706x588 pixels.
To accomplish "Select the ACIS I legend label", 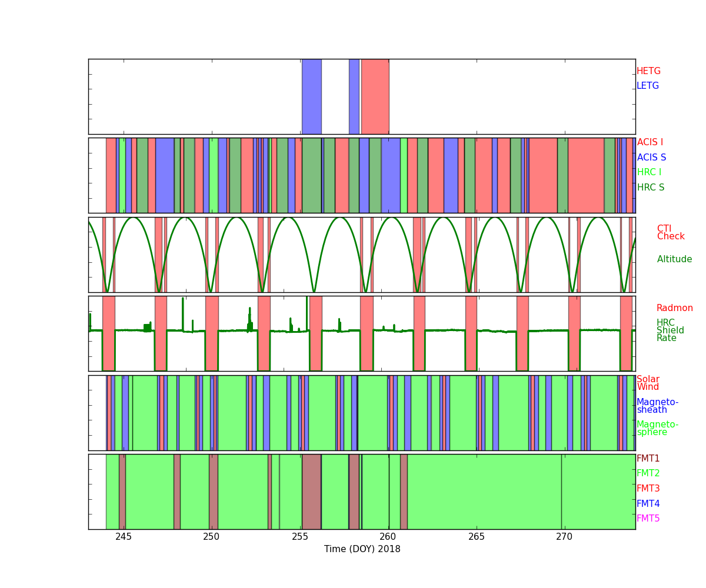I will (x=650, y=142).
